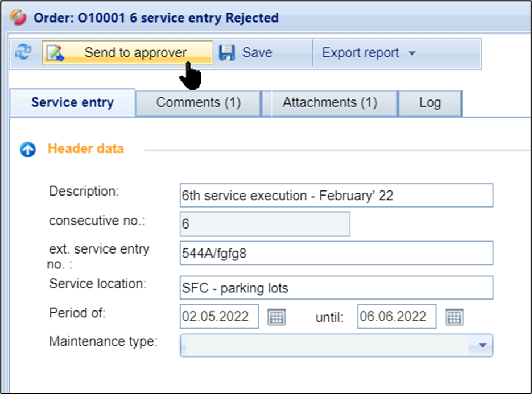This screenshot has width=532, height=394.
Task: Click the Export report button text
Action: (360, 53)
